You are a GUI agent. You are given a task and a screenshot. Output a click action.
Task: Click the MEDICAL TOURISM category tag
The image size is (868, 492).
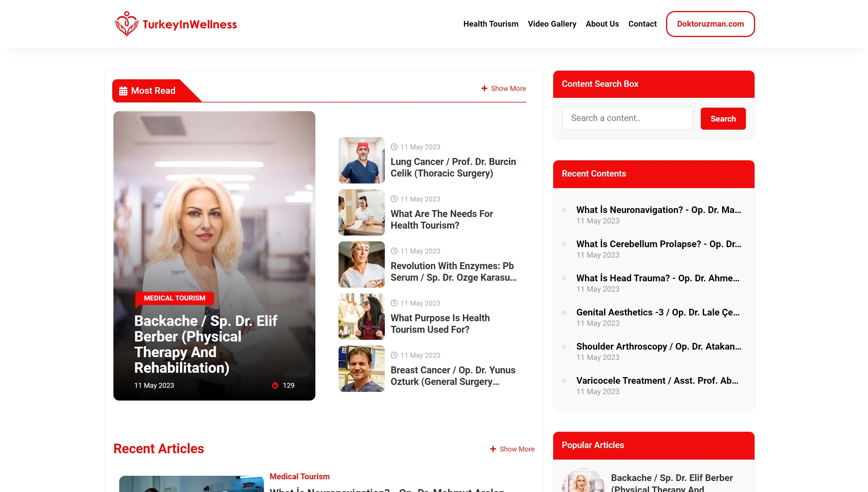pyautogui.click(x=174, y=298)
